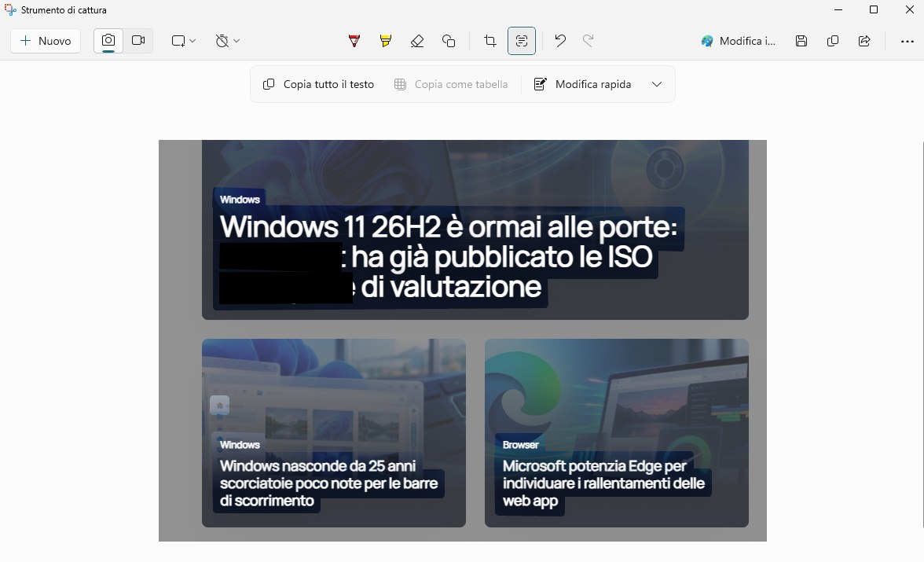This screenshot has height=562, width=924.
Task: Minimize the Strumento di cattura window
Action: point(838,9)
